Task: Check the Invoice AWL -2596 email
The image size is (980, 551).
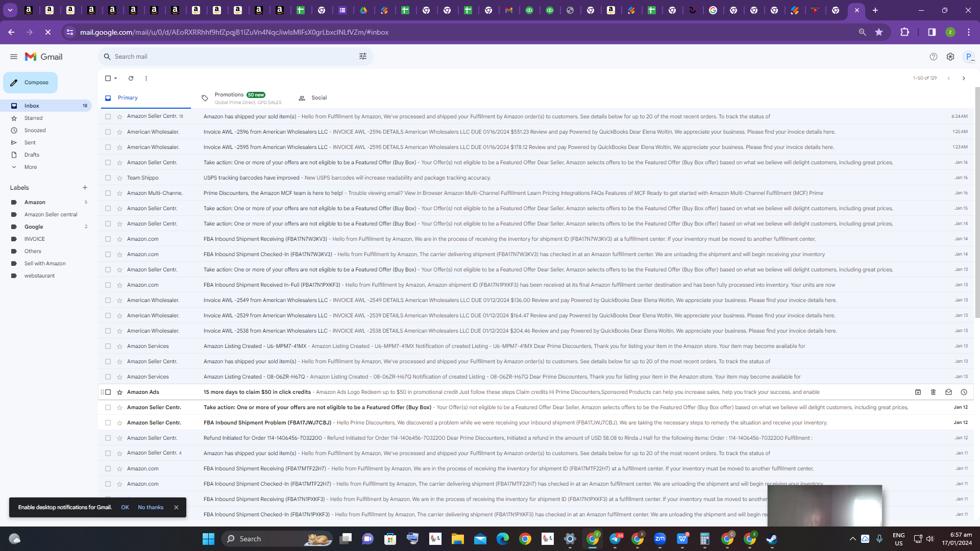Action: pos(108,132)
